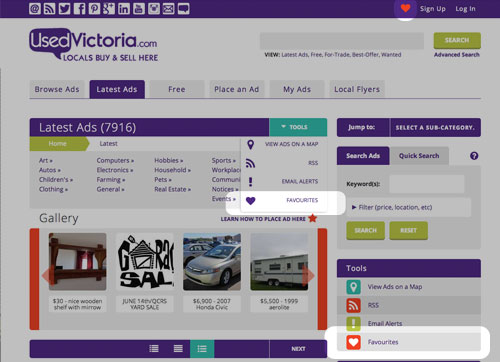This screenshot has width=500, height=362.
Task: Open the help question mark icon
Action: click(474, 156)
